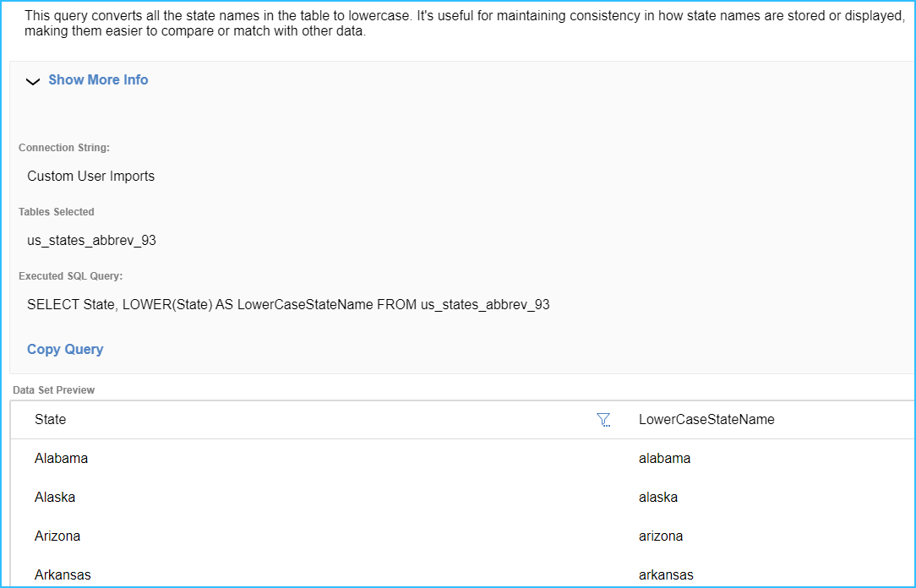Select the lowercase alabama cell
Screen dimensions: 916x588
tap(664, 459)
